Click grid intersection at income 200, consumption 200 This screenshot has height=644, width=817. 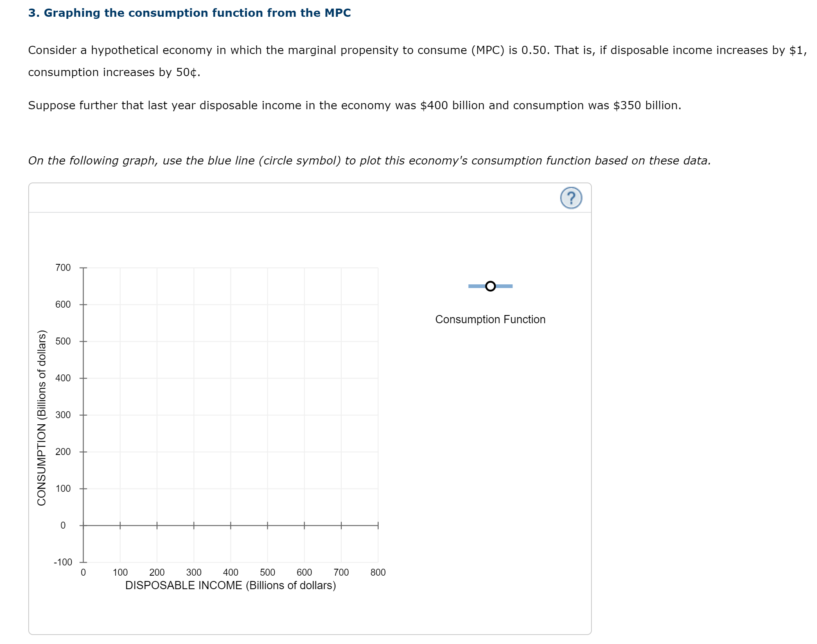point(157,452)
